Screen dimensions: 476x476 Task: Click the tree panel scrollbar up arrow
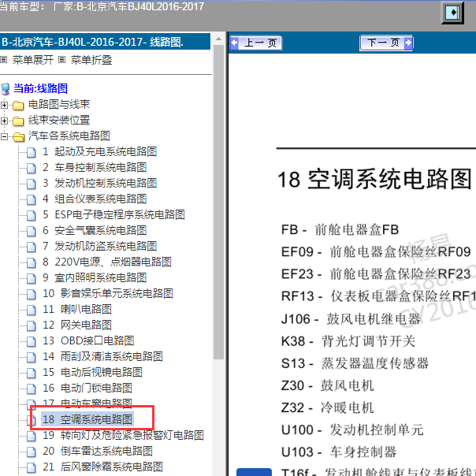pyautogui.click(x=218, y=39)
